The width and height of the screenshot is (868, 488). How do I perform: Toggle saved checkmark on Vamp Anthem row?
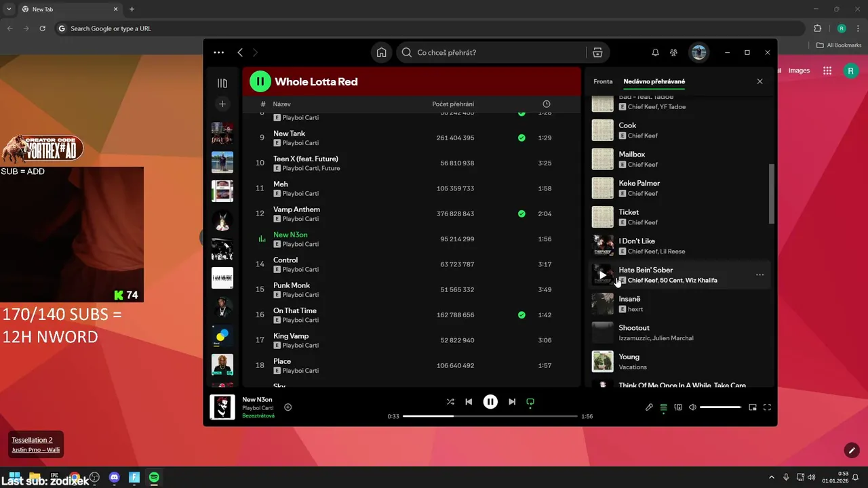521,213
